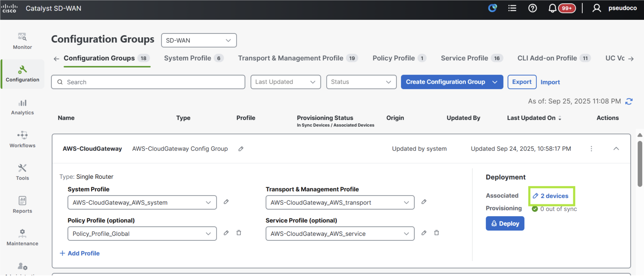Image resolution: width=644 pixels, height=276 pixels.
Task: Collapse the AWS-CloudGateway row
Action: pos(616,149)
